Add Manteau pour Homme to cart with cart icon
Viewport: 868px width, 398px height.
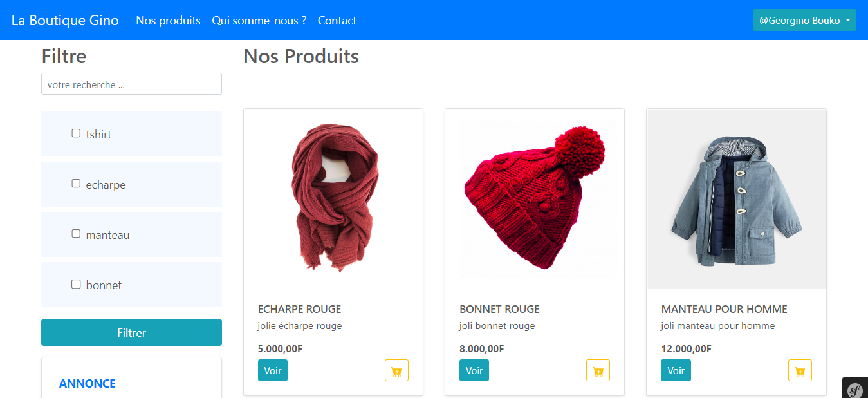[799, 370]
